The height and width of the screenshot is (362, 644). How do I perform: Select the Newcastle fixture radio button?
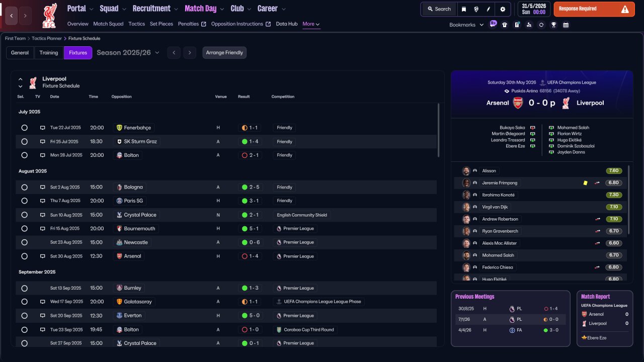coord(24,242)
